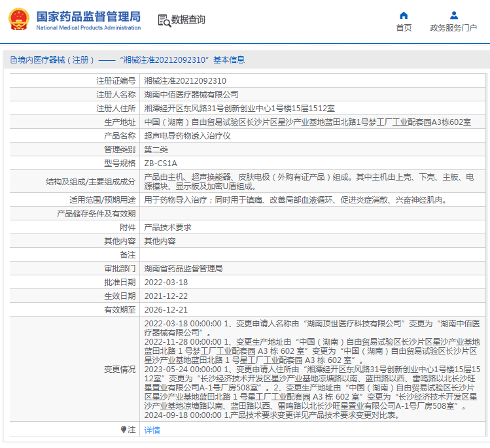This screenshot has height=448, width=490.
Task: Click 国家药品监督管理局 site title
Action: click(88, 16)
